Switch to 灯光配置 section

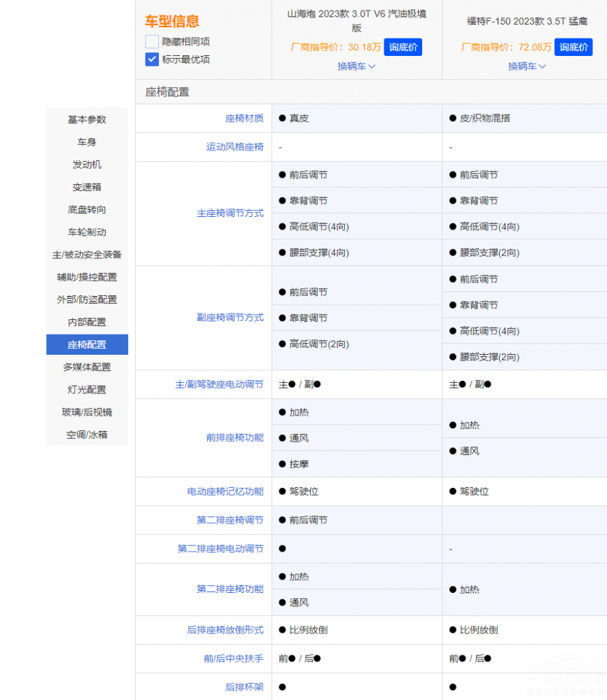[87, 389]
